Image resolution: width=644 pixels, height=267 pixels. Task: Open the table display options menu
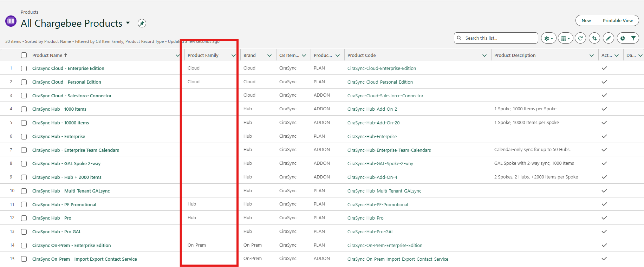tap(565, 38)
